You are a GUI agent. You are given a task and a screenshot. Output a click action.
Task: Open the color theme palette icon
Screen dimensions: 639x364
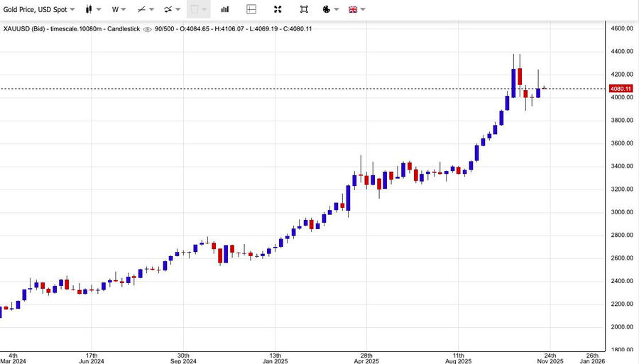click(x=327, y=10)
